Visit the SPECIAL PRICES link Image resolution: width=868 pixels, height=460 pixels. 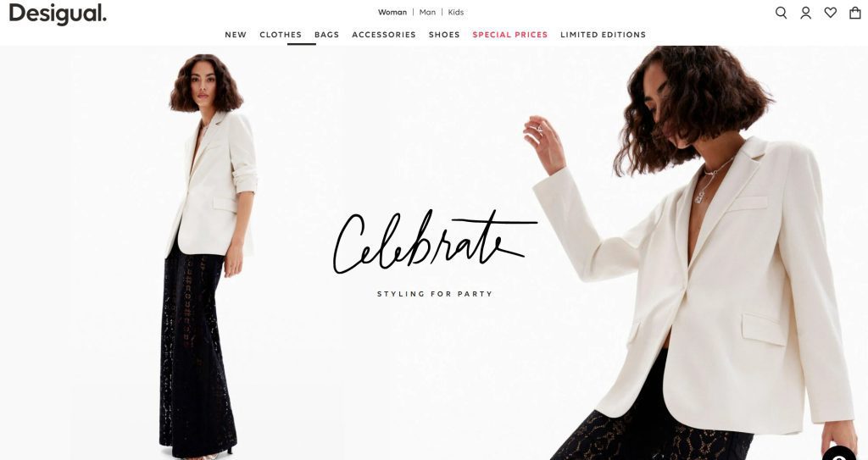tap(509, 35)
